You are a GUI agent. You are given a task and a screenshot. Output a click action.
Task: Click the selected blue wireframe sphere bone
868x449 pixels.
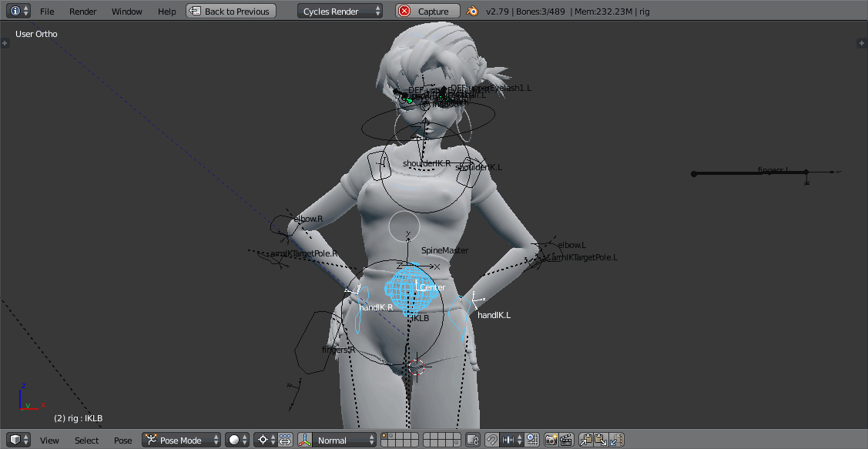tap(411, 290)
